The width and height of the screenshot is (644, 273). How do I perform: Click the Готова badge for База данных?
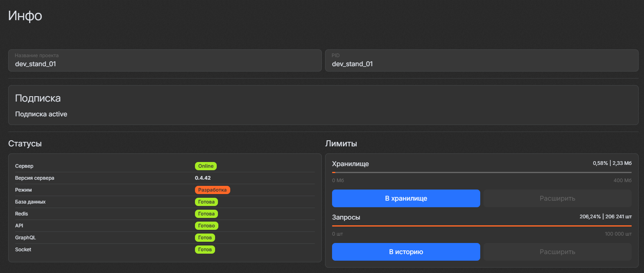click(206, 202)
